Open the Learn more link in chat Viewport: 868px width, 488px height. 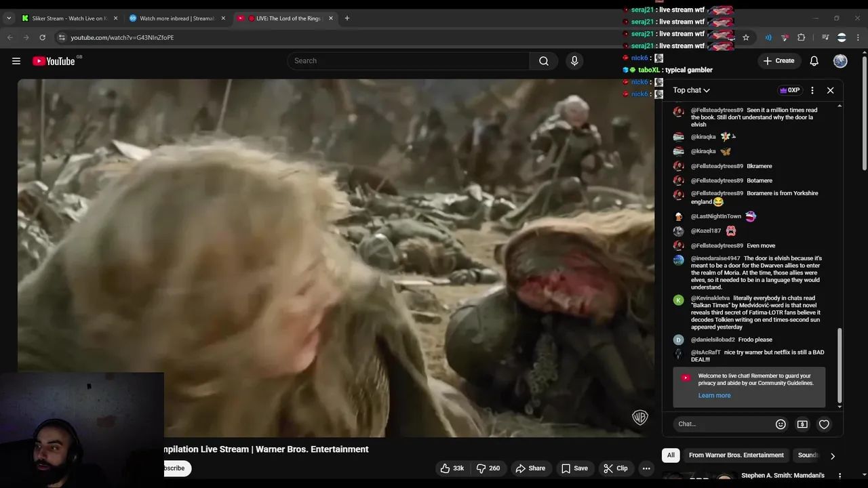pos(714,395)
